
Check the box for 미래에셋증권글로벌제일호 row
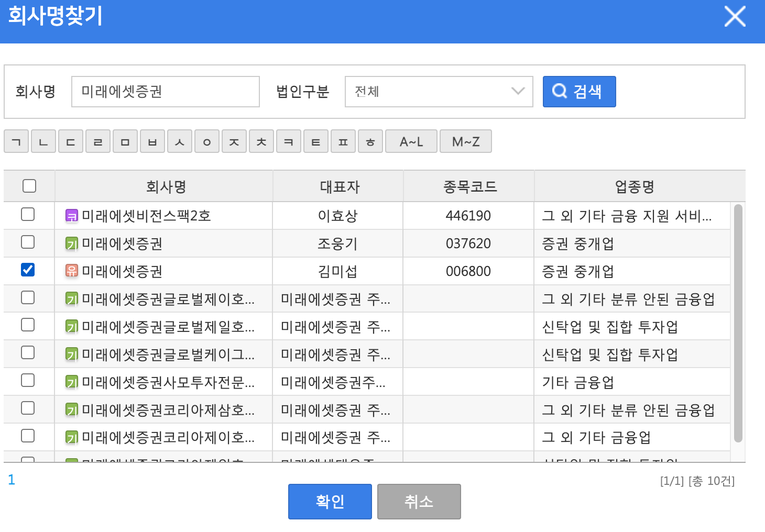(x=28, y=325)
